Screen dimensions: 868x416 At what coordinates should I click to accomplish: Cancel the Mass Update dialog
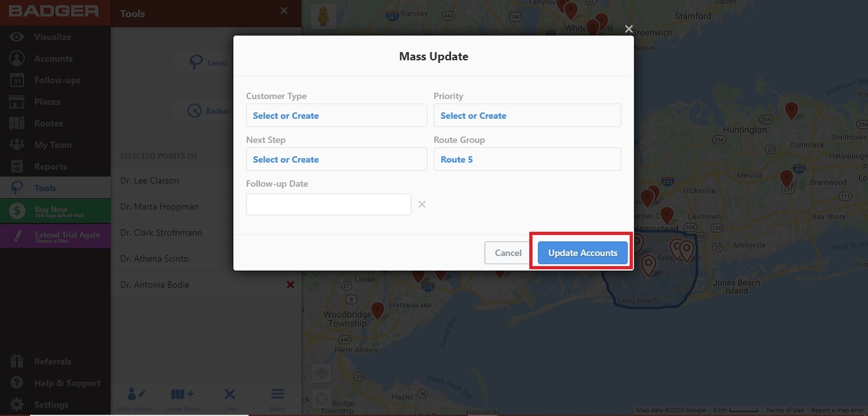point(508,253)
